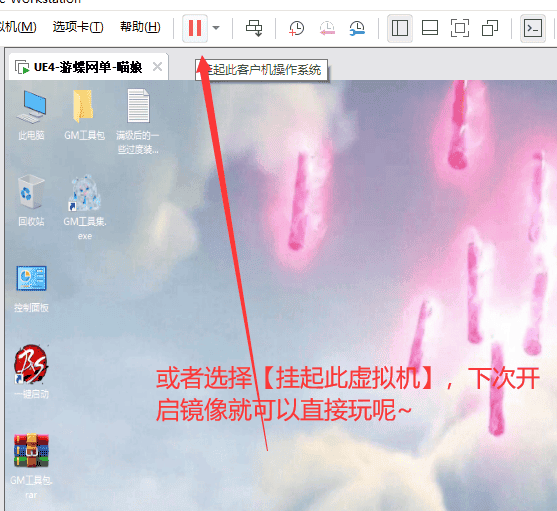Screen dimensions: 557x511
Task: Select the 回收站 recycle bin icon
Action: (31, 201)
